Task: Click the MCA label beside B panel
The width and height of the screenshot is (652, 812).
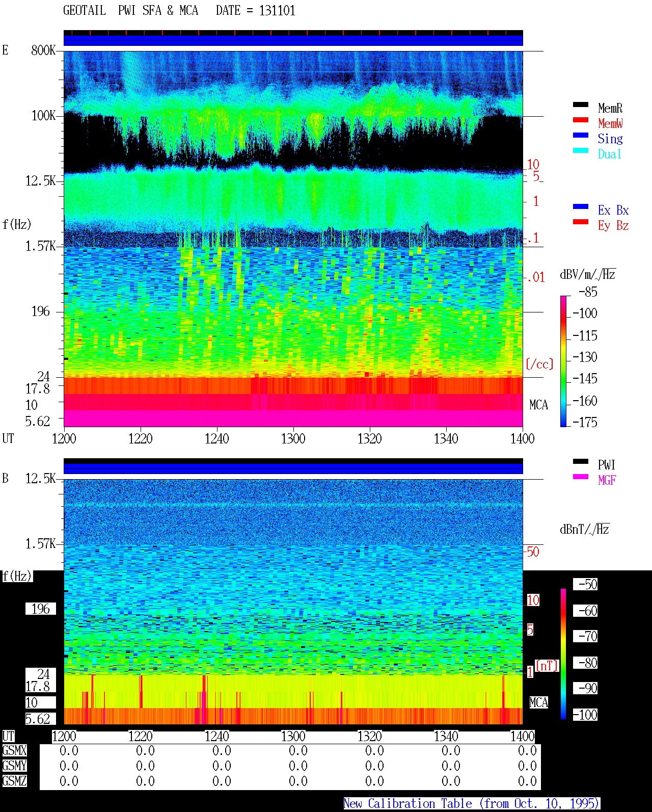Action: [538, 703]
